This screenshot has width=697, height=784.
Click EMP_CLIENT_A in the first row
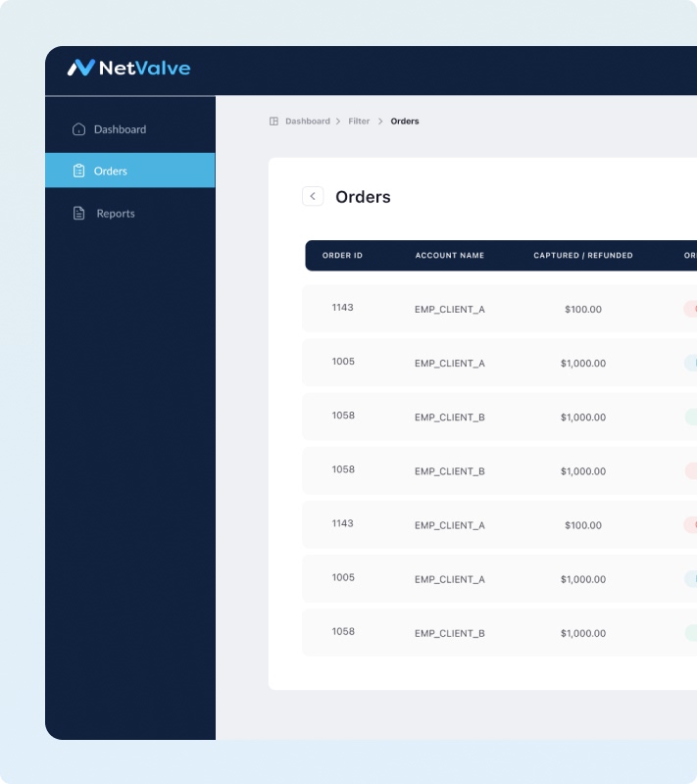(450, 310)
